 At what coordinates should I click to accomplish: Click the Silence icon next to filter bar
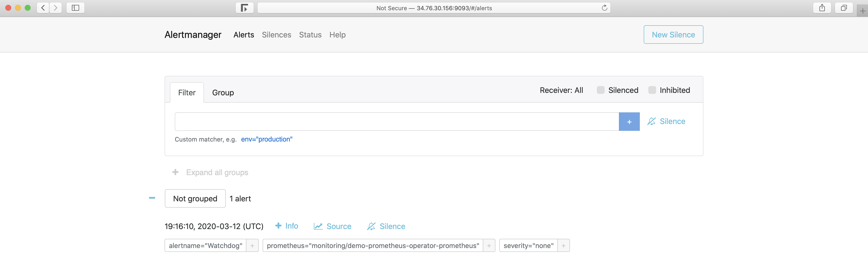click(651, 121)
